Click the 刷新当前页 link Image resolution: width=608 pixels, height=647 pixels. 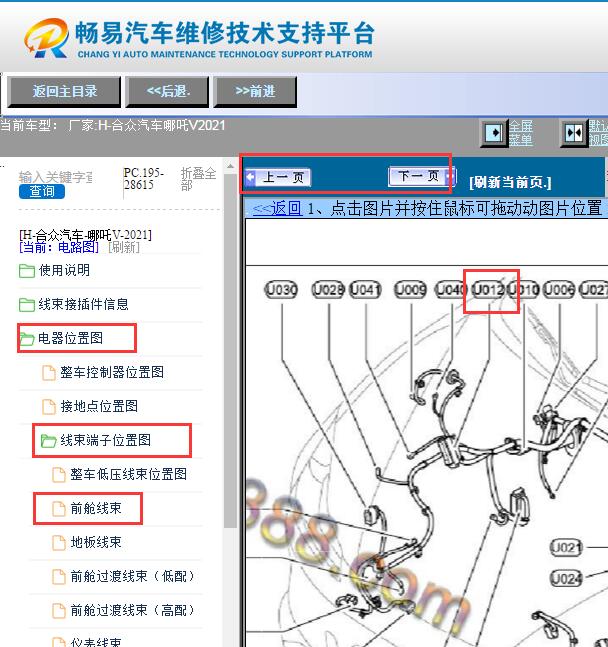pos(510,182)
